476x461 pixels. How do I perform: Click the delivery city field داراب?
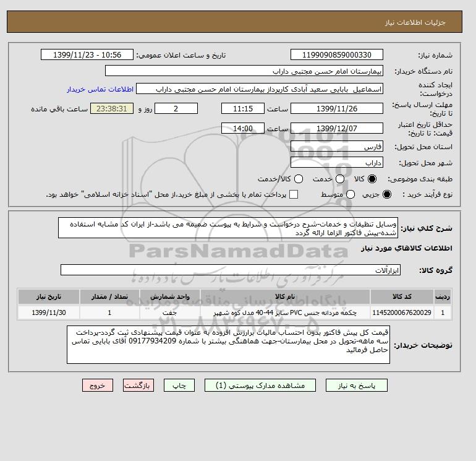coord(337,163)
